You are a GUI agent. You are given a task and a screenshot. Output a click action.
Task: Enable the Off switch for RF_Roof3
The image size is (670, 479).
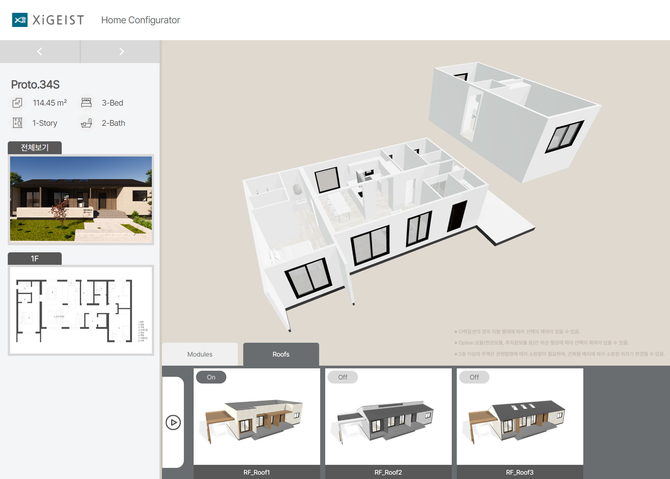tap(473, 377)
